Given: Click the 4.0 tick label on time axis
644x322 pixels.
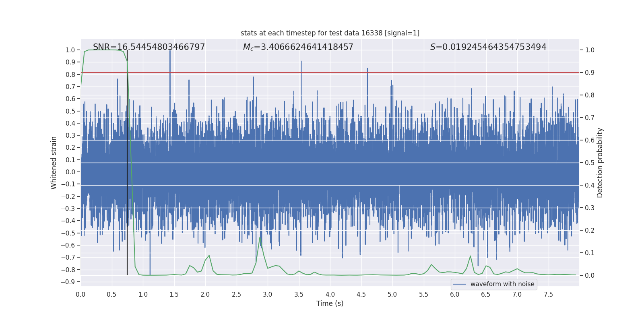Looking at the screenshot, I should pyautogui.click(x=330, y=294).
